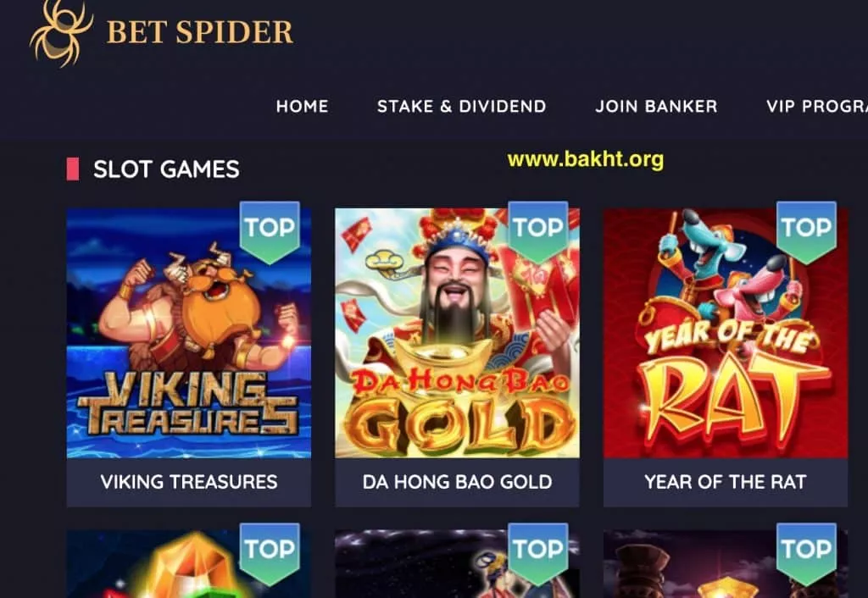Open the VIP Program menu item
Image resolution: width=868 pixels, height=598 pixels.
click(817, 106)
